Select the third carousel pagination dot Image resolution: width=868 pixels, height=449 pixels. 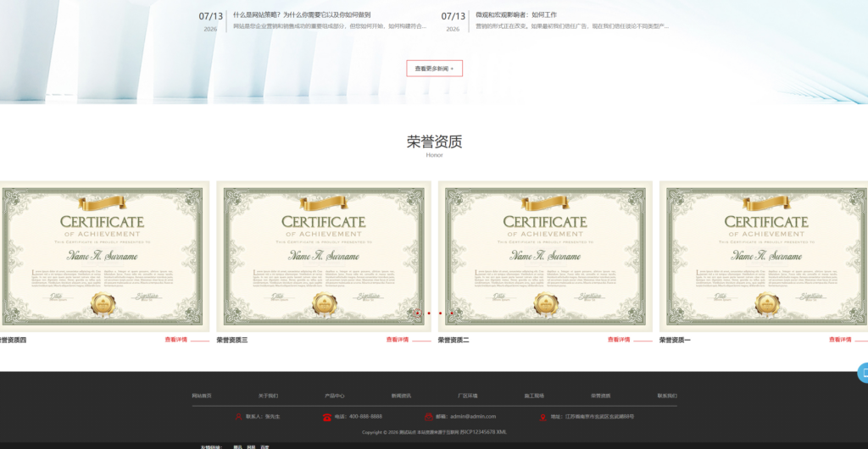point(440,313)
